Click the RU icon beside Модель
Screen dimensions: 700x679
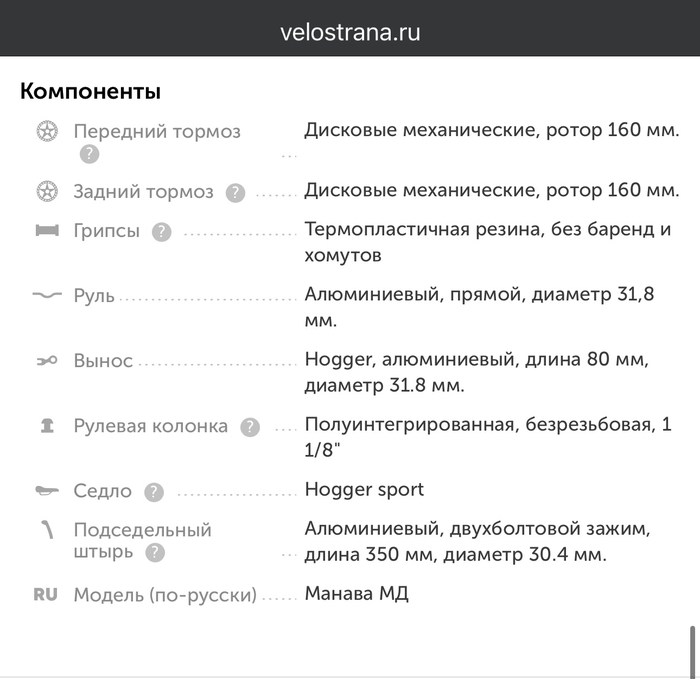[x=46, y=594]
